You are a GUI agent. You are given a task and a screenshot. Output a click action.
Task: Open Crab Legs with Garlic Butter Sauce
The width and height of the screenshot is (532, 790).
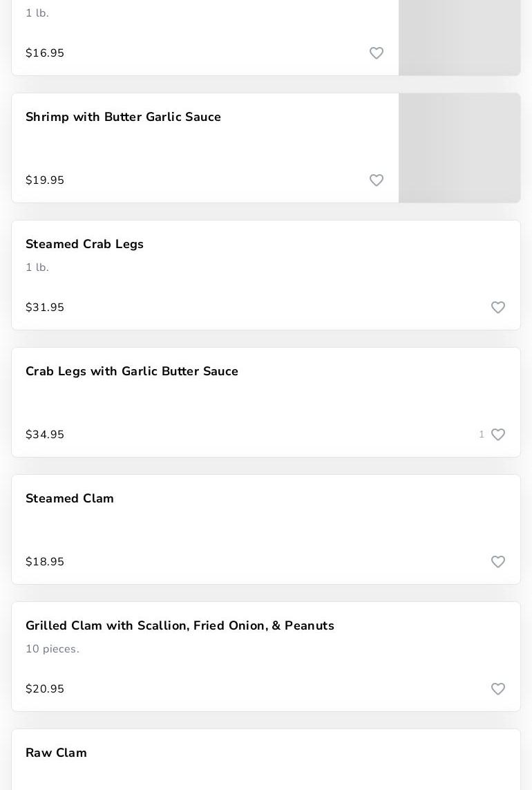pos(132,372)
